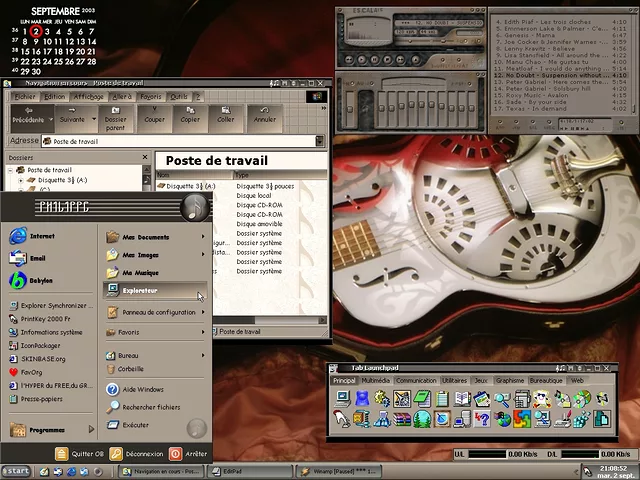Click the Déconnexion log off button

[x=135, y=453]
